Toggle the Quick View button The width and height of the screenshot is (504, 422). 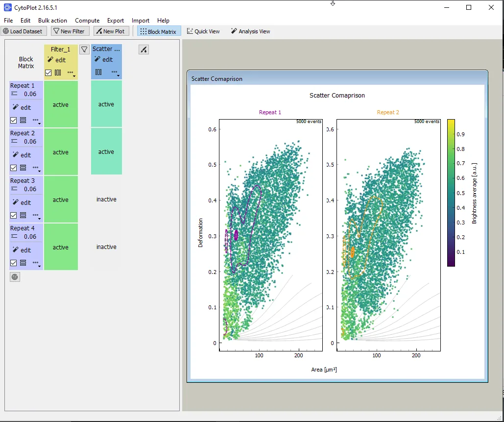tap(203, 31)
